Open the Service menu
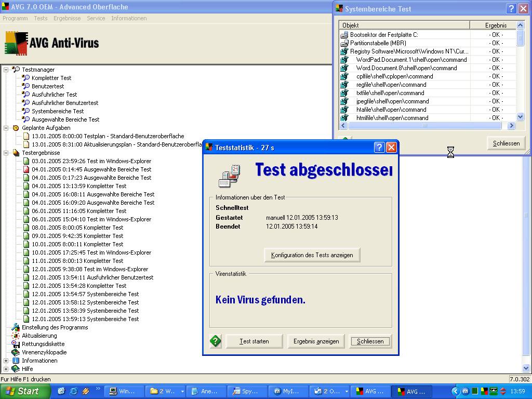 click(96, 18)
